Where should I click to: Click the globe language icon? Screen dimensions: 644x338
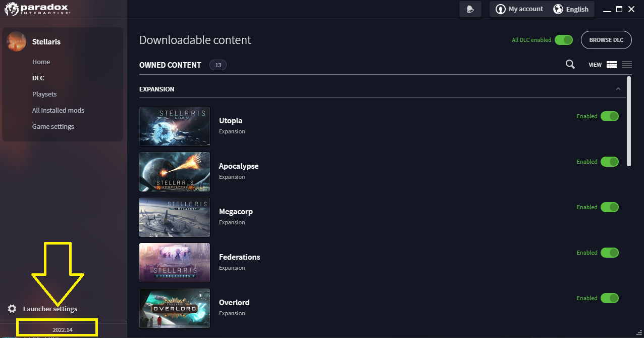[x=558, y=9]
